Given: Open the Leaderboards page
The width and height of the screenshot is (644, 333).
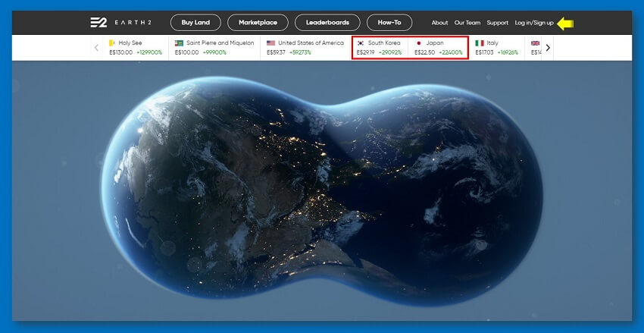Looking at the screenshot, I should point(327,23).
